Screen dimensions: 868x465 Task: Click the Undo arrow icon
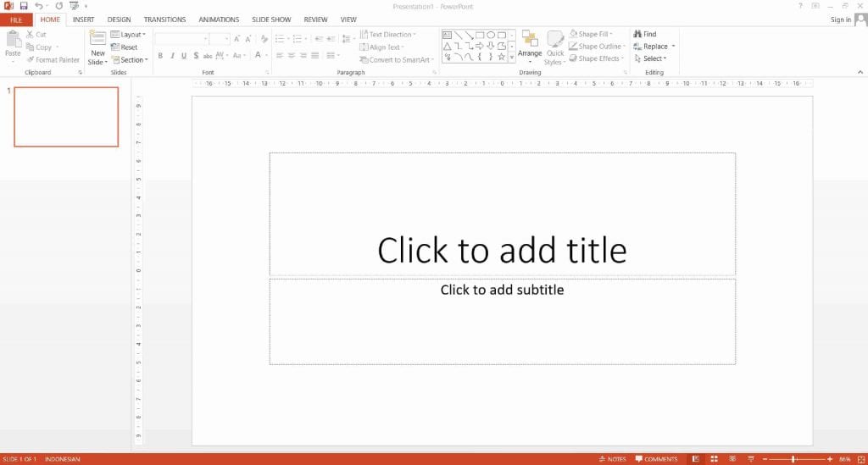[x=38, y=6]
